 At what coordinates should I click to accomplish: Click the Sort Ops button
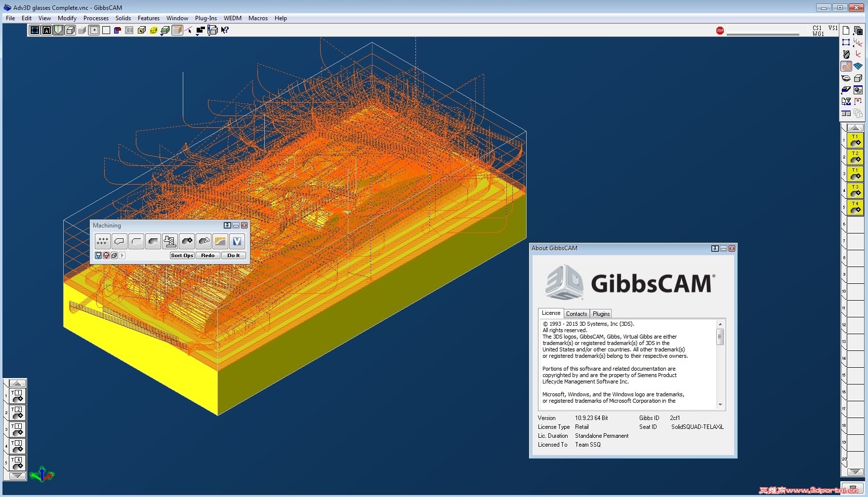tap(182, 256)
